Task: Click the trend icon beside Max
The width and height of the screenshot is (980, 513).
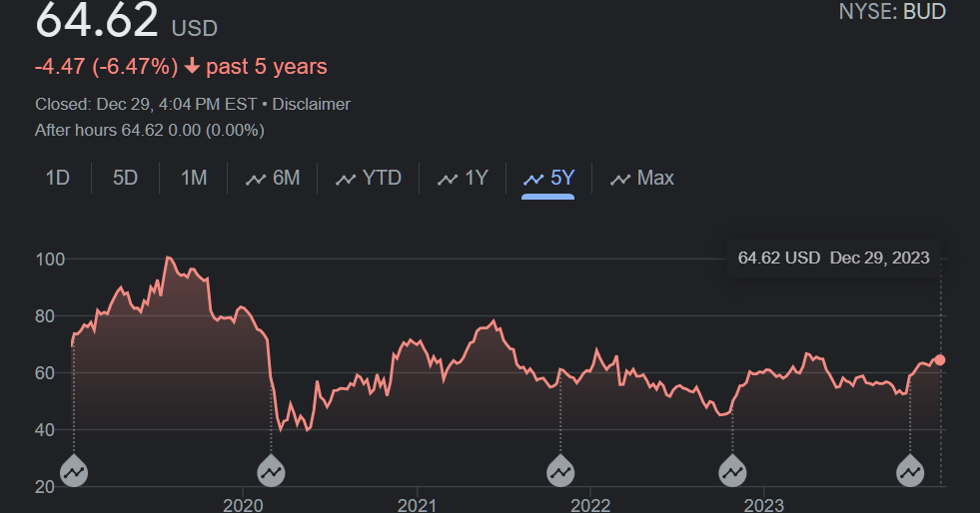Action: pyautogui.click(x=620, y=180)
